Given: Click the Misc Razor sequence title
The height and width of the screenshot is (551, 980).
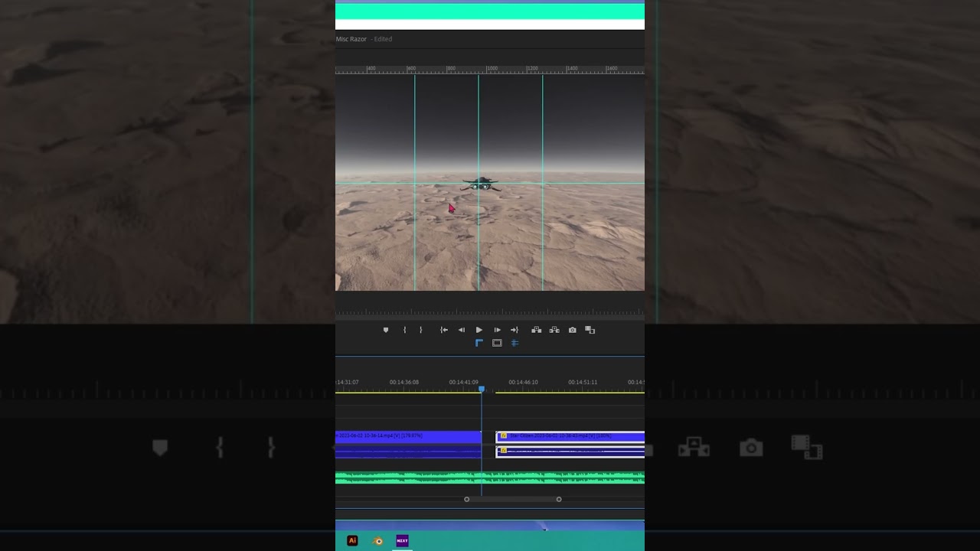Looking at the screenshot, I should [x=351, y=39].
